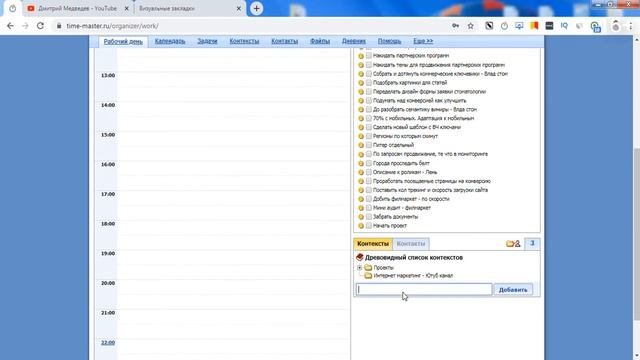
Task: Click the folder-with-person icon in contexts panel
Action: click(513, 244)
